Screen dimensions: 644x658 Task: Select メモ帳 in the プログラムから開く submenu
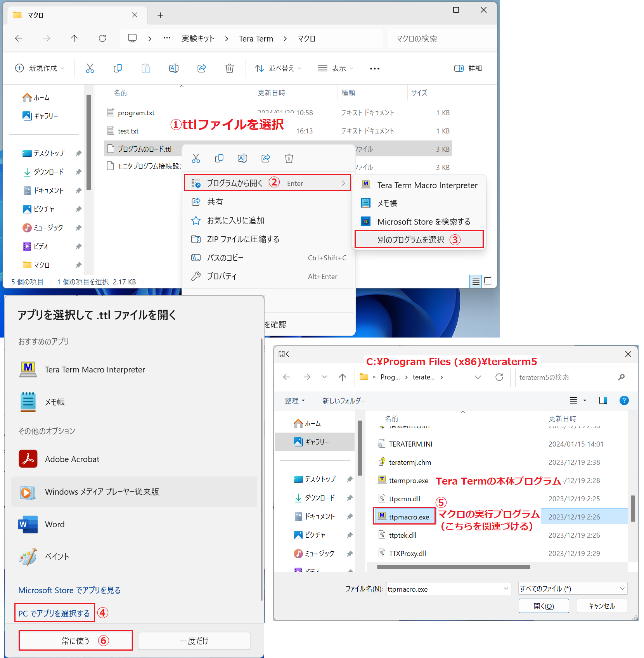coord(387,203)
